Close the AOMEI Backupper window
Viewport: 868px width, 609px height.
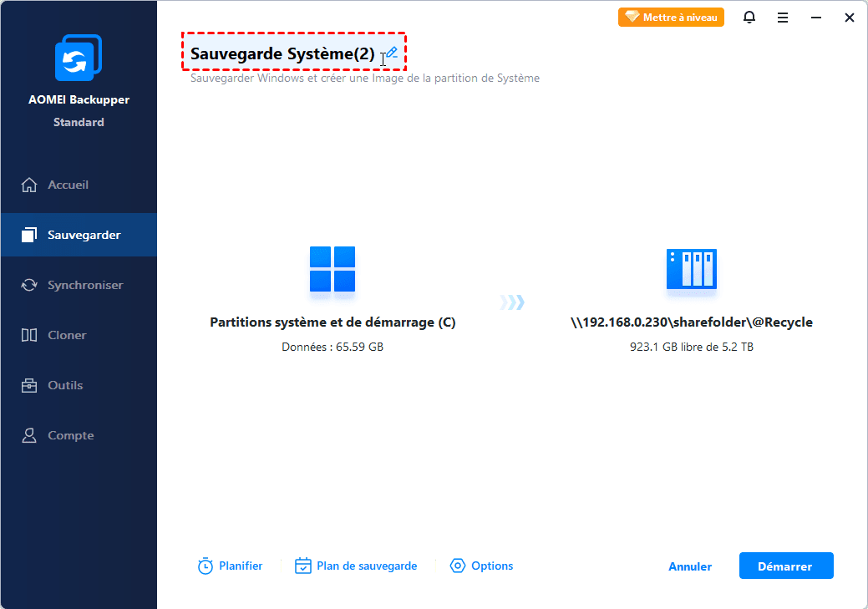tap(849, 18)
